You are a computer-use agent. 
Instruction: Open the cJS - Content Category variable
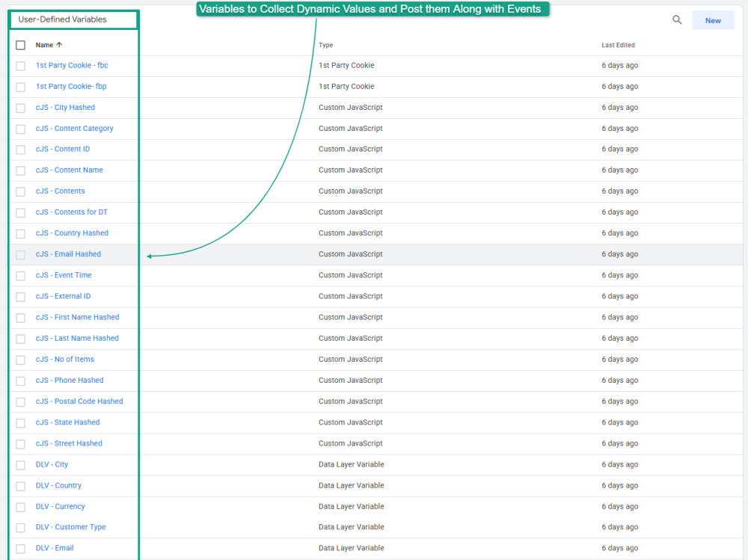pos(74,129)
